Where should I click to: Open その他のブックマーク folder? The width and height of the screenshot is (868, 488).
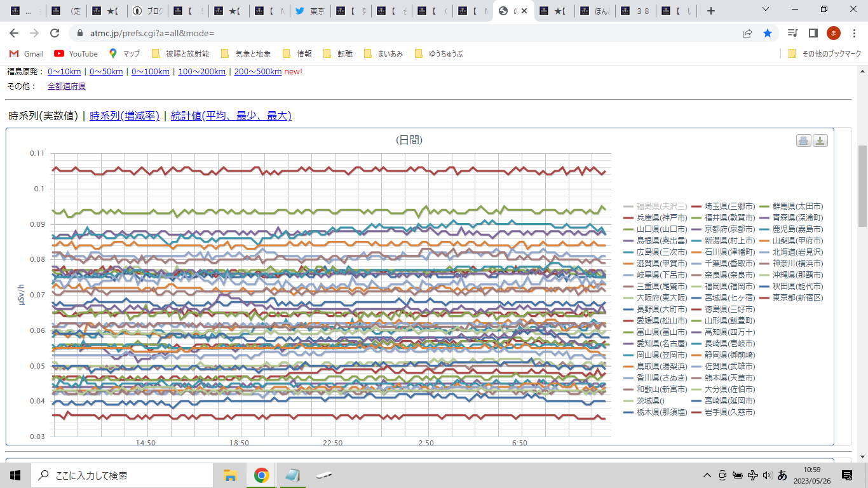[825, 54]
